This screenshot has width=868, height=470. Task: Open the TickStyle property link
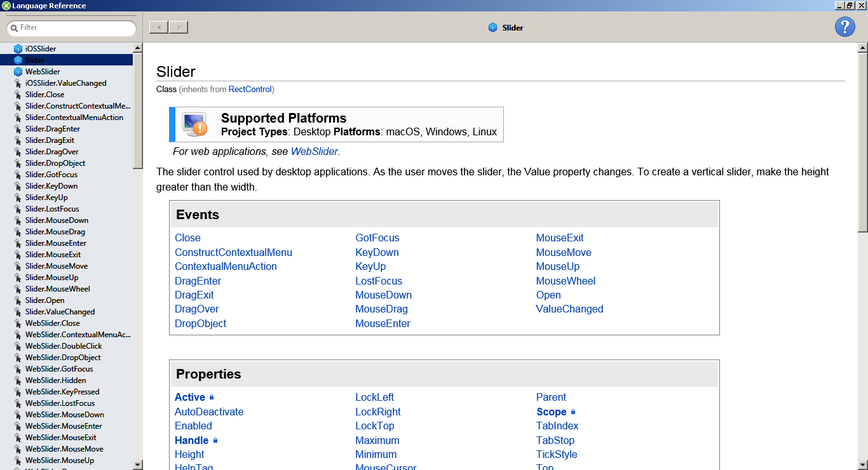point(556,454)
